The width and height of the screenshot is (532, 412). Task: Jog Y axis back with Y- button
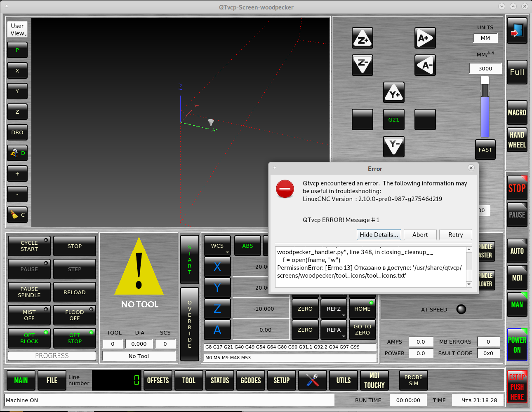394,147
